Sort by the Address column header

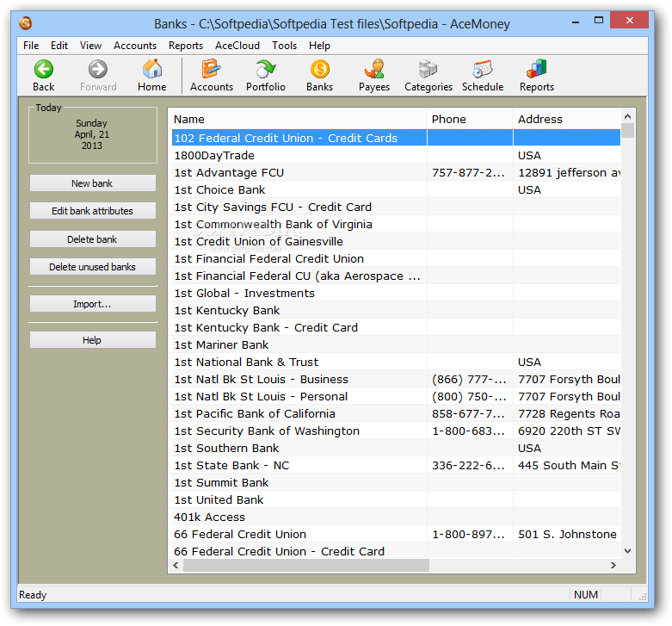566,119
